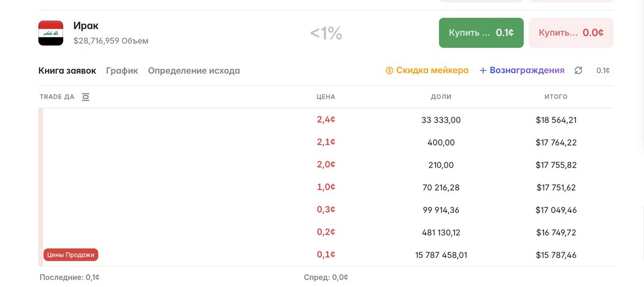This screenshot has width=644, height=287.
Task: Click the <1% probability indicator
Action: pyautogui.click(x=326, y=33)
